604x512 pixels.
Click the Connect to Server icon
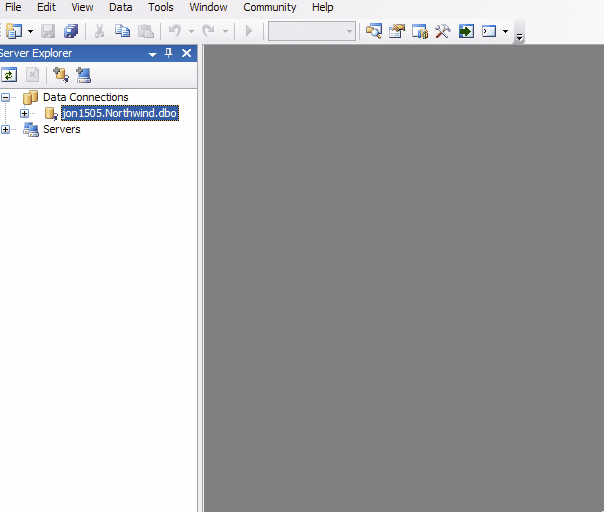pos(83,74)
